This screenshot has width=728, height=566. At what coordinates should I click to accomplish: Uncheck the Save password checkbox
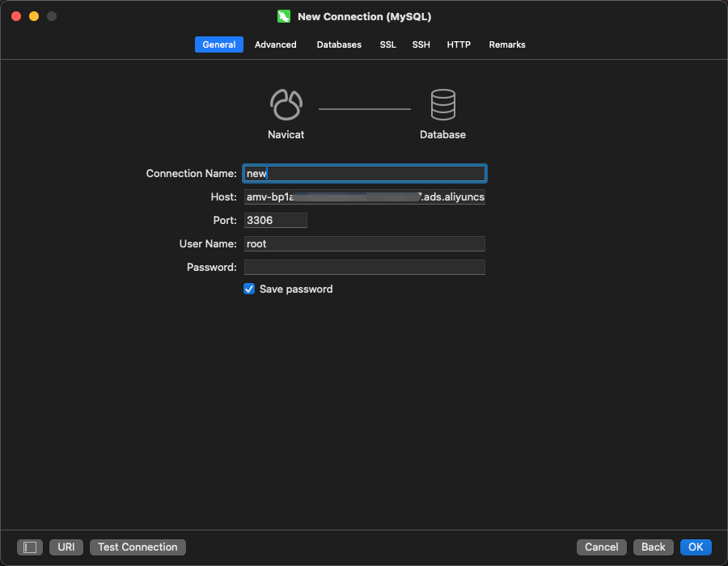click(249, 289)
